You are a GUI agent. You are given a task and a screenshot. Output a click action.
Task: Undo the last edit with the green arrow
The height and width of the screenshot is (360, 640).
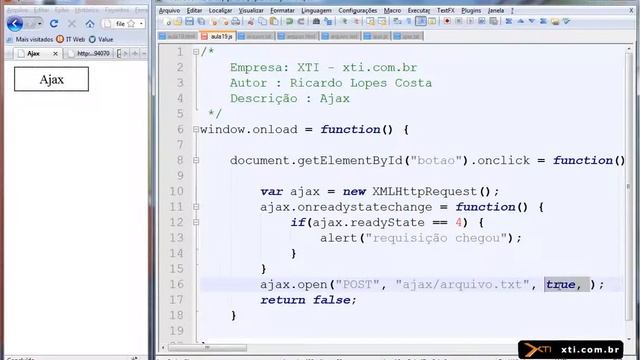click(x=289, y=21)
